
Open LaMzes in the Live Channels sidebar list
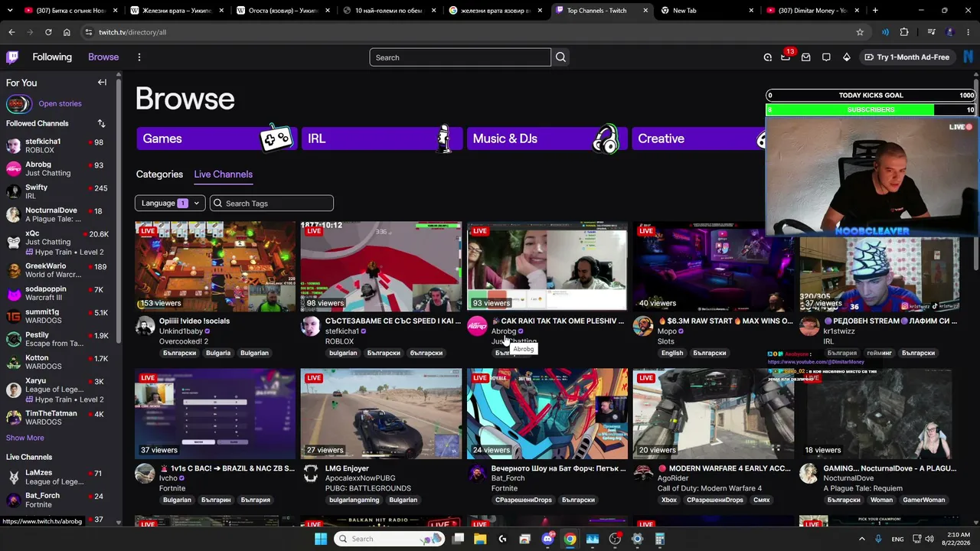point(57,477)
